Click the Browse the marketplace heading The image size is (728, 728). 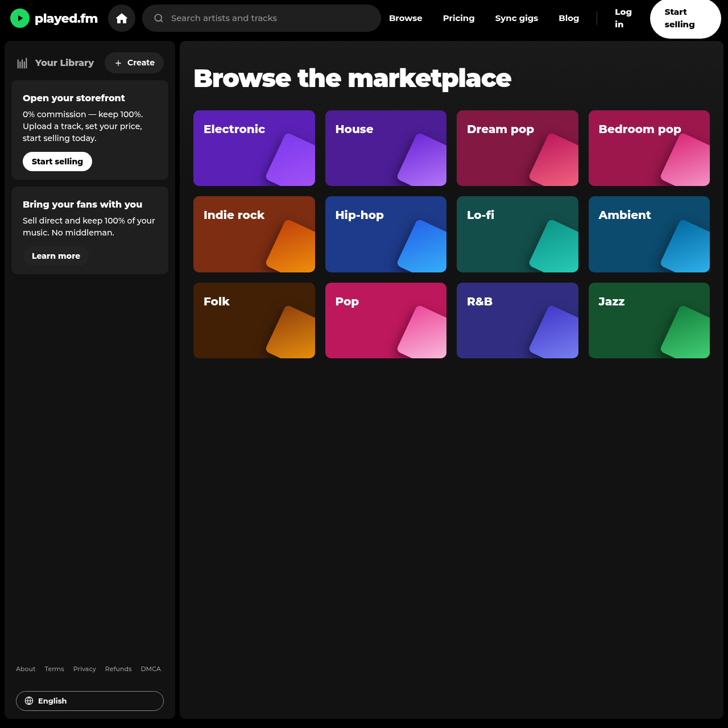coord(352,78)
